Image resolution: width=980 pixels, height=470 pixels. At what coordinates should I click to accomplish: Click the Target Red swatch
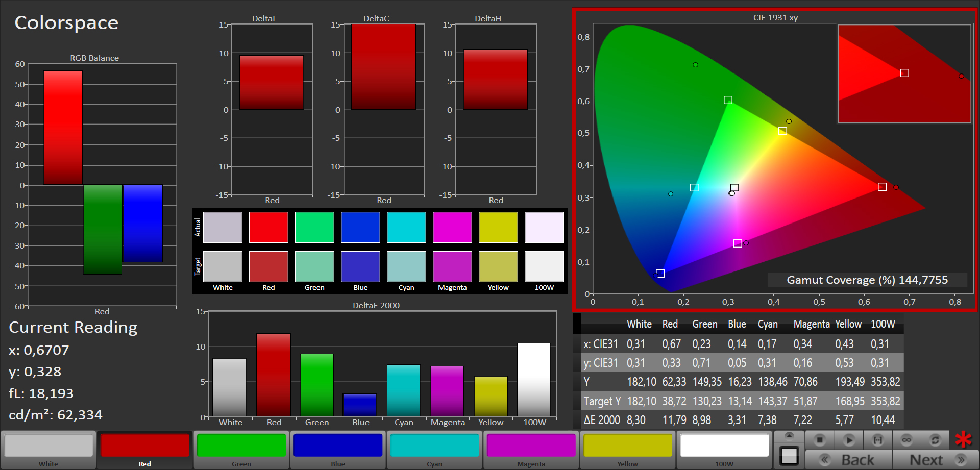coord(268,266)
